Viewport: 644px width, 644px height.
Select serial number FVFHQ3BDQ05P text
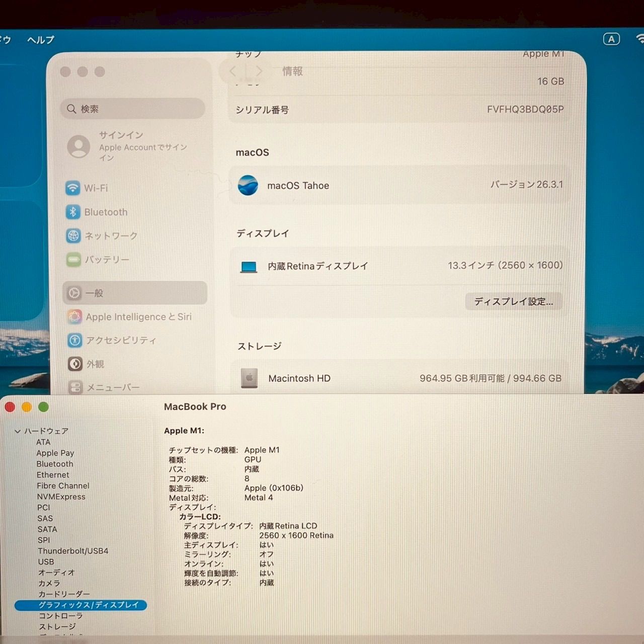[x=525, y=109]
